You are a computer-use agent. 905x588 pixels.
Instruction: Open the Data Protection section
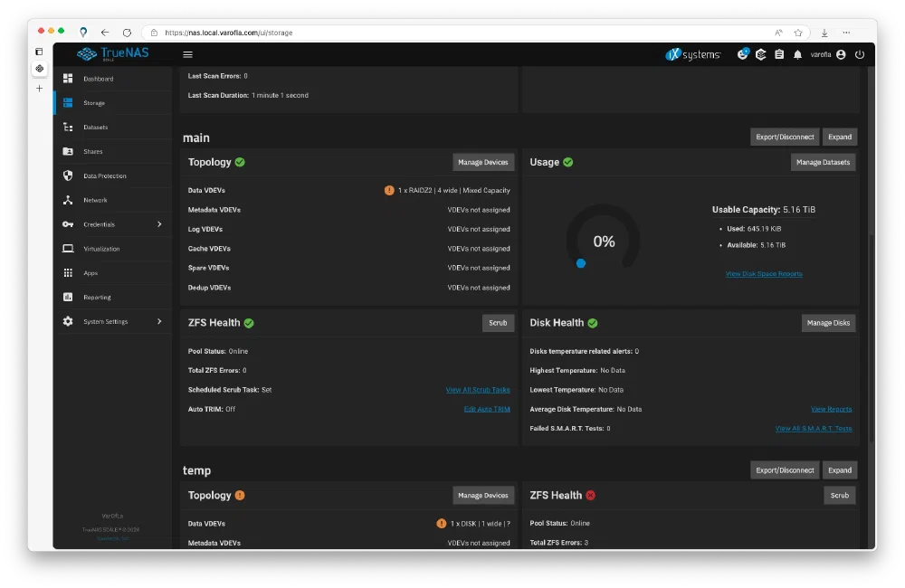click(x=104, y=175)
